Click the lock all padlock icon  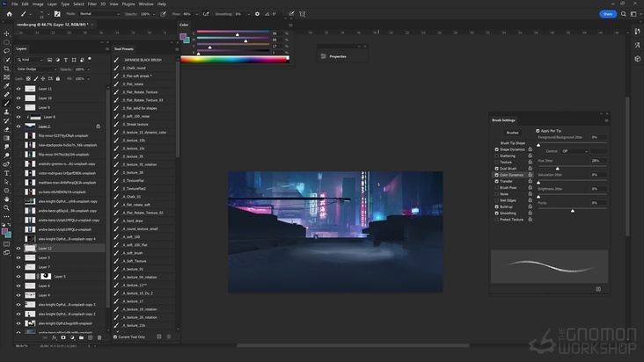point(57,79)
